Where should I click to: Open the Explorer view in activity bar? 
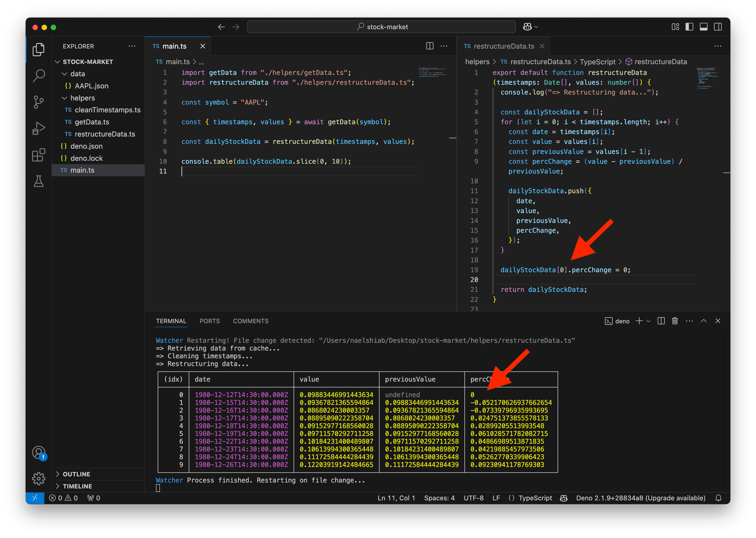[x=38, y=49]
